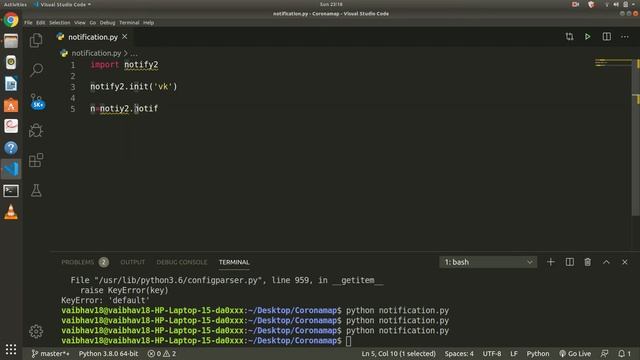This screenshot has height=360, width=640.
Task: Open the Selection menu
Action: pos(60,22)
